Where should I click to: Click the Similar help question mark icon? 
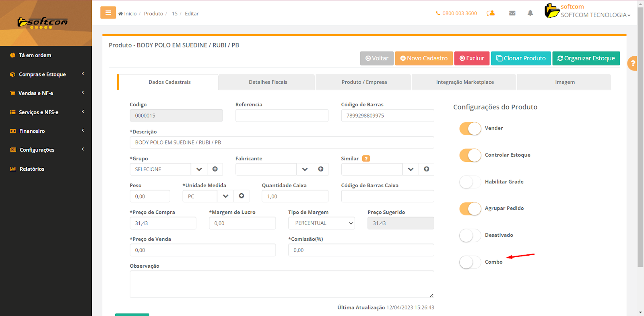pyautogui.click(x=366, y=159)
